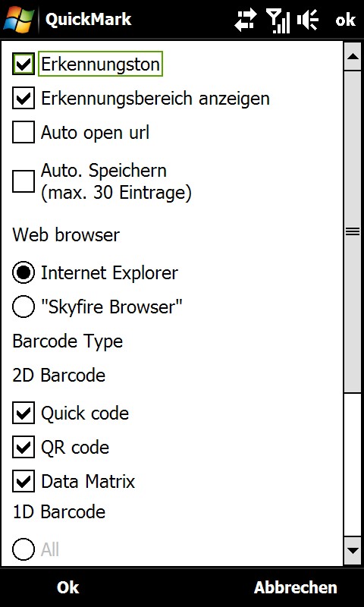Select the All 1D barcode radio button
This screenshot has width=364, height=607.
(x=24, y=549)
